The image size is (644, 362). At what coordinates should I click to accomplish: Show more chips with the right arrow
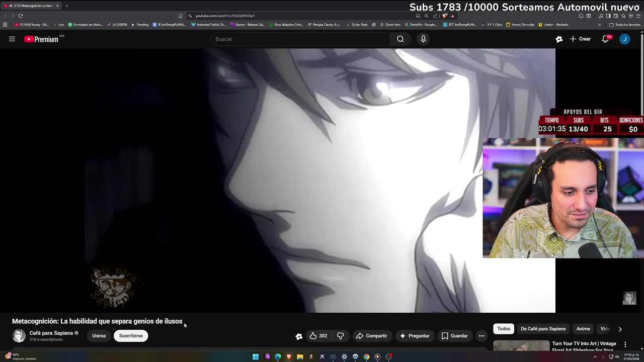620,329
